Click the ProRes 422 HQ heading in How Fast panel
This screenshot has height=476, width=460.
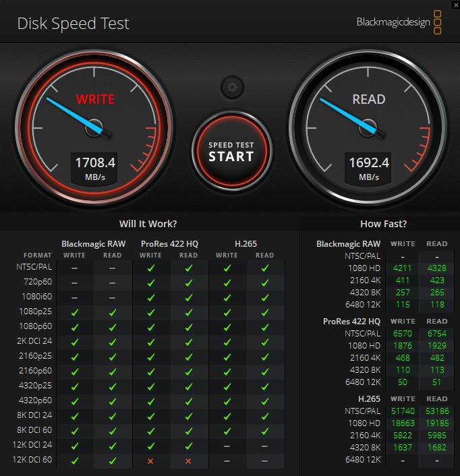point(351,321)
